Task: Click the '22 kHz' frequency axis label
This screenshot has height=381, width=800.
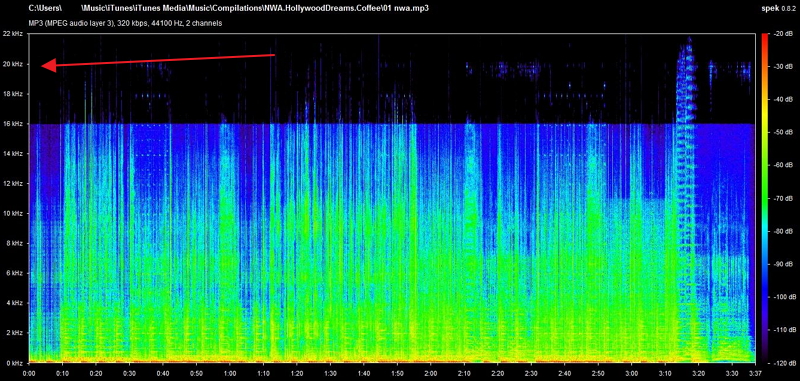Action: pos(12,34)
